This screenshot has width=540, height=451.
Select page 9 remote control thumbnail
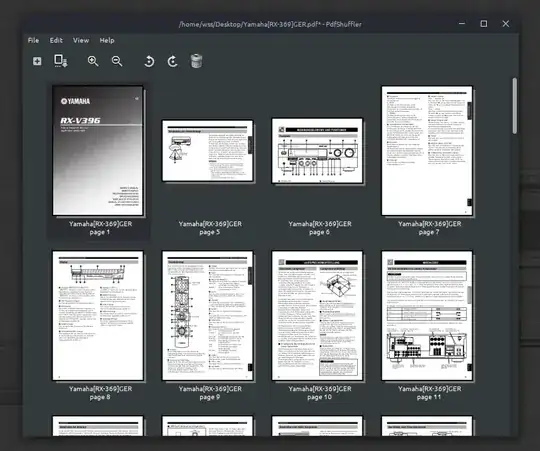coord(208,316)
